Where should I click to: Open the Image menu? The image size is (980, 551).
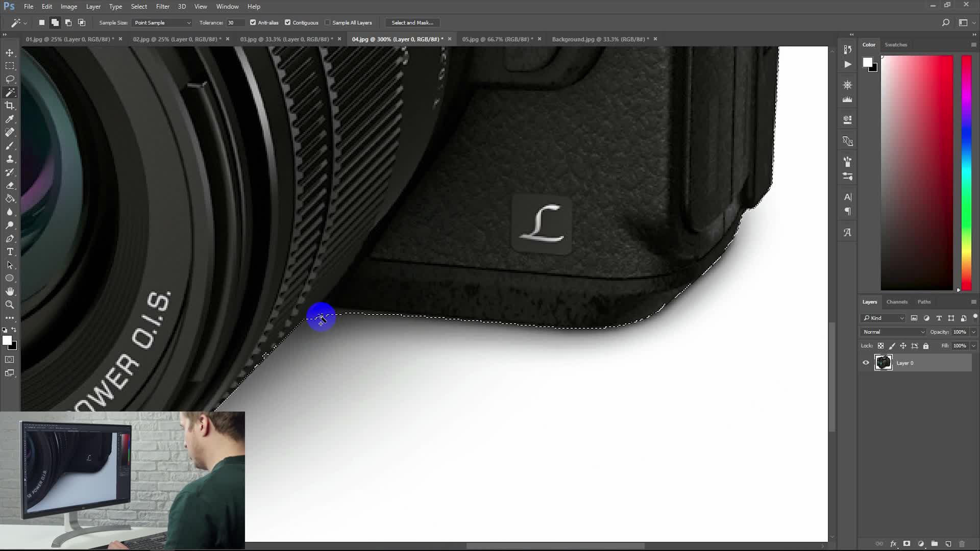69,7
